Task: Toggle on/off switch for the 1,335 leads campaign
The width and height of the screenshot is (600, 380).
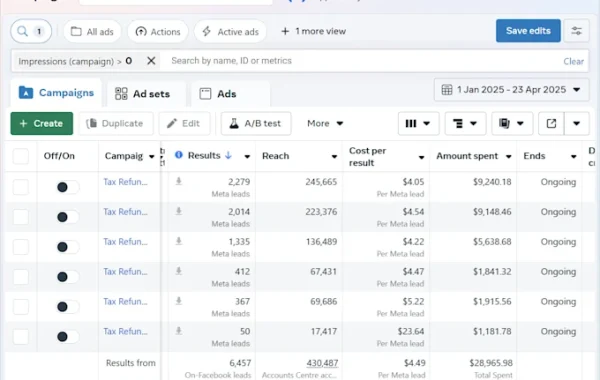Action: click(x=68, y=247)
